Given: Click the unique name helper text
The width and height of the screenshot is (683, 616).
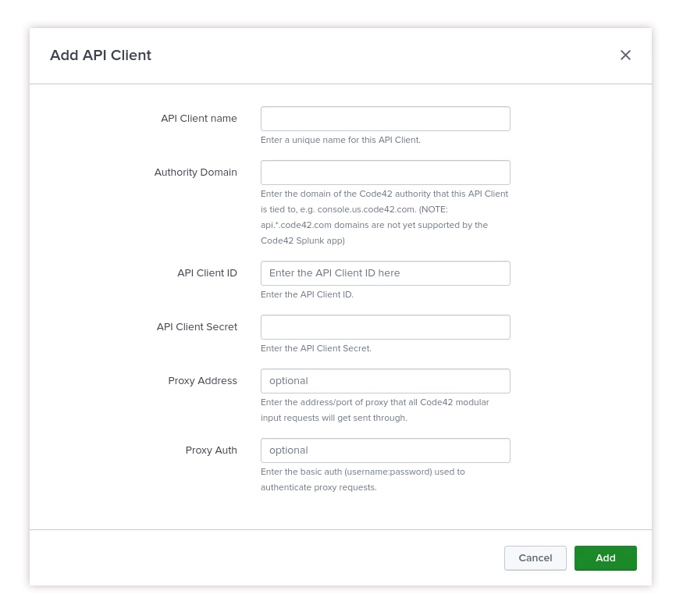Looking at the screenshot, I should pyautogui.click(x=341, y=140).
